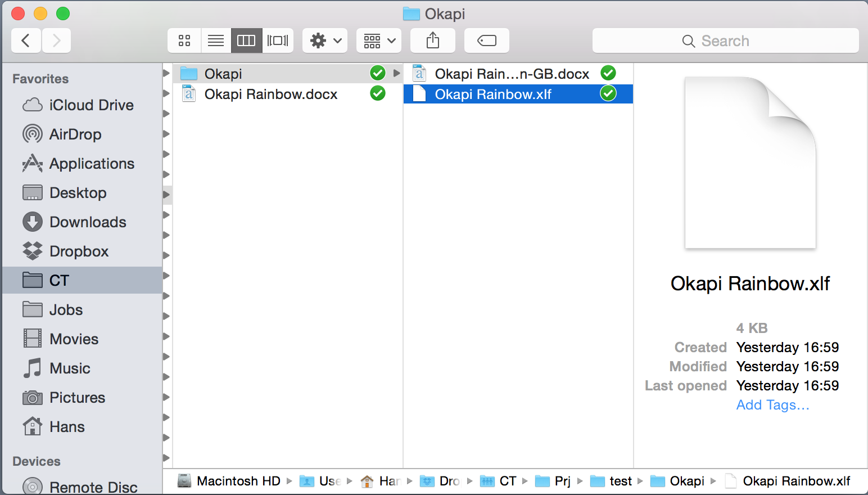The image size is (868, 495).
Task: Open the Arrange items dropdown
Action: click(379, 40)
